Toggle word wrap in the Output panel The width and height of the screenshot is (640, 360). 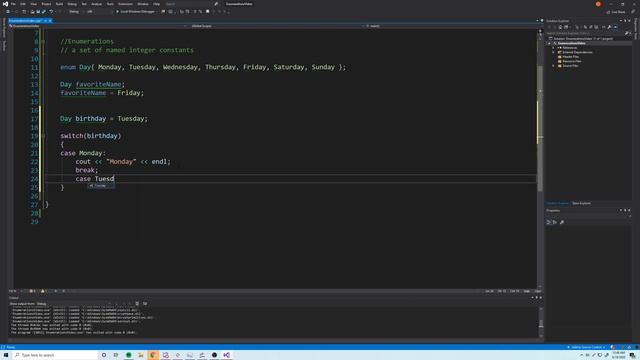pos(145,304)
